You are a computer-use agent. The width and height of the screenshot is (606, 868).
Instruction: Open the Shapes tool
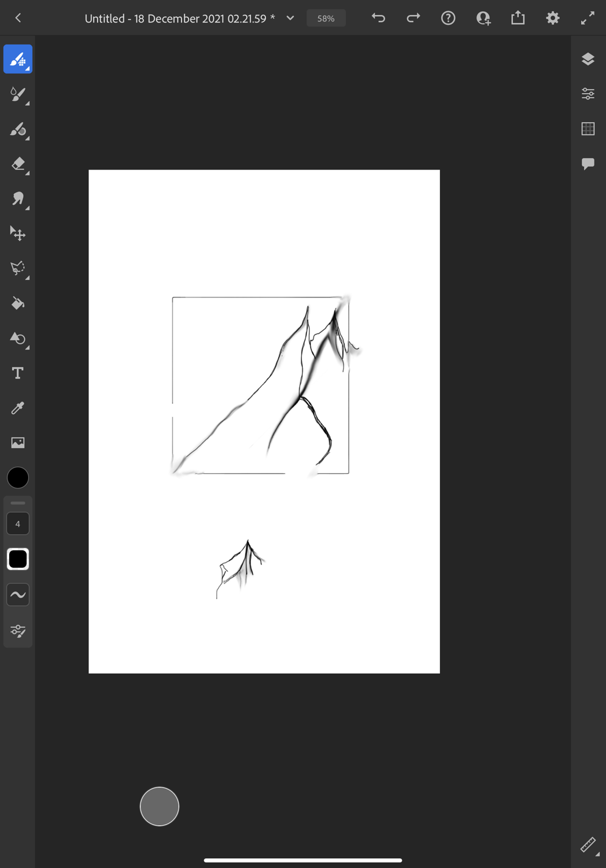18,339
